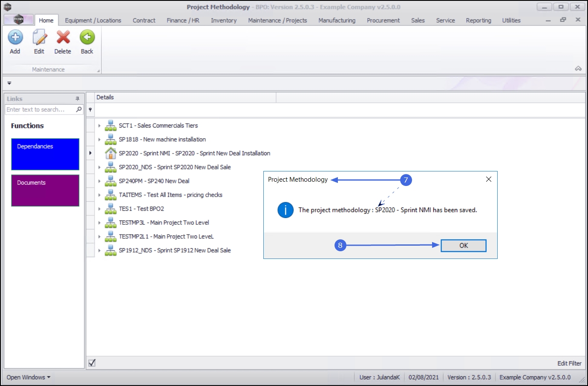Click the application logo button near Home tab
588x386 pixels.
(x=18, y=20)
